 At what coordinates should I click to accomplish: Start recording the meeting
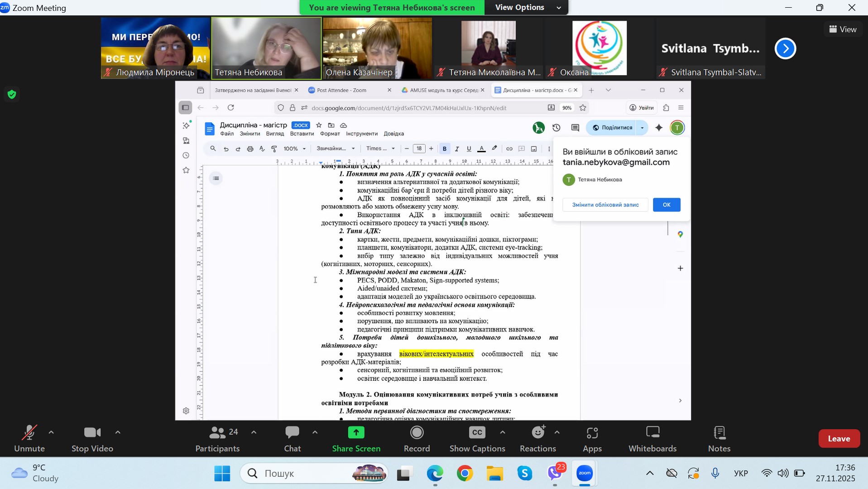tap(416, 438)
